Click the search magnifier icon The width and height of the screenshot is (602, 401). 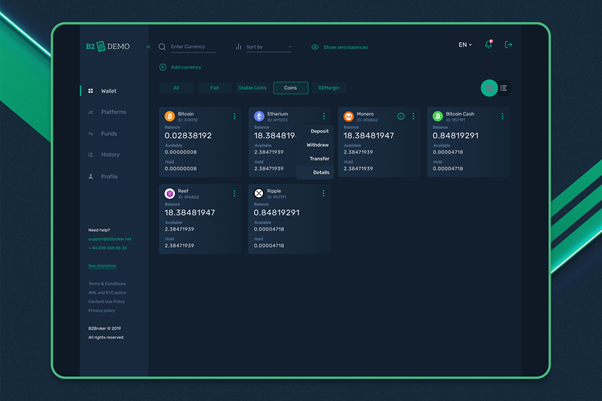coord(162,47)
